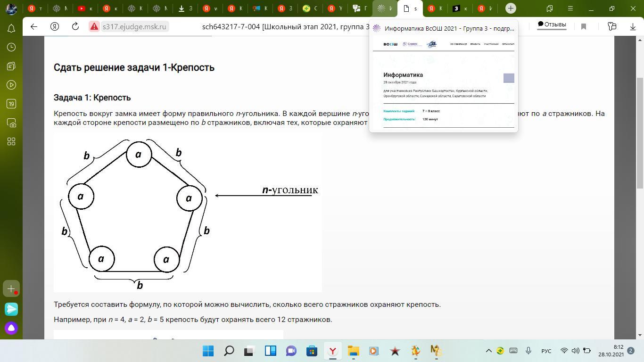
Task: Click the red security warning icon
Action: [x=94, y=27]
